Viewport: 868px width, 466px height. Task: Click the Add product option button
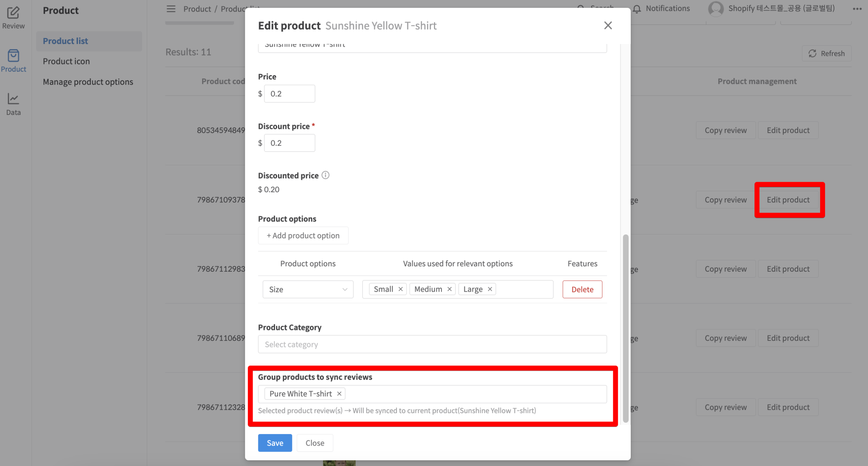303,235
